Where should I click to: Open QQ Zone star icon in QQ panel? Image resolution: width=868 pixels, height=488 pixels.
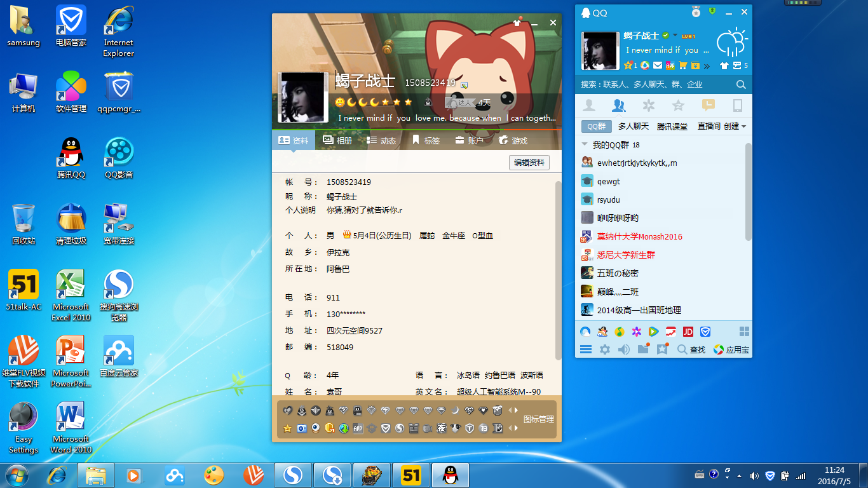(628, 65)
